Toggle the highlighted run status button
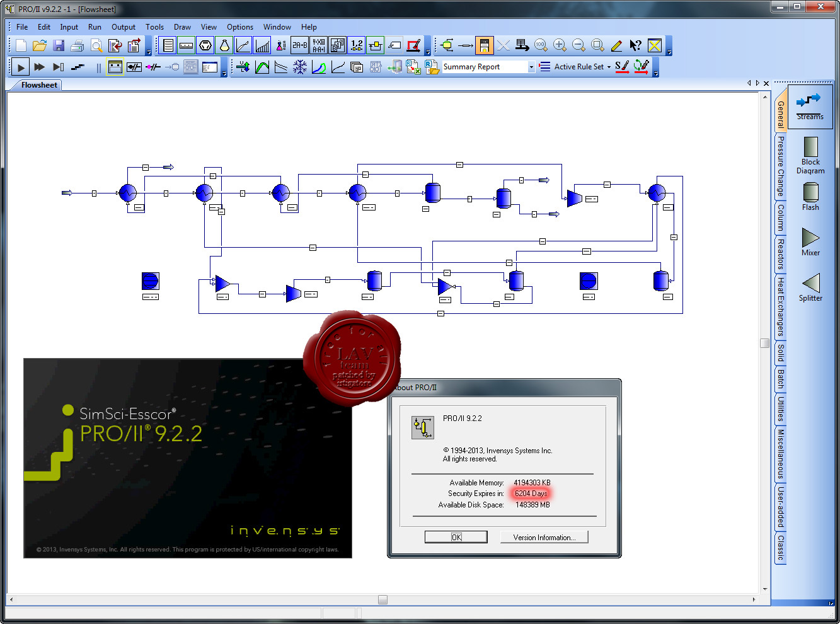The width and height of the screenshot is (840, 624). tap(115, 67)
